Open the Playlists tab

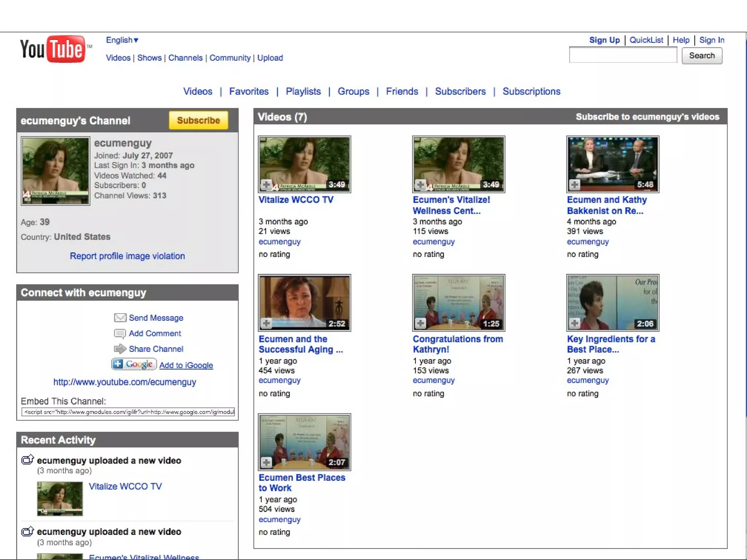pos(303,92)
